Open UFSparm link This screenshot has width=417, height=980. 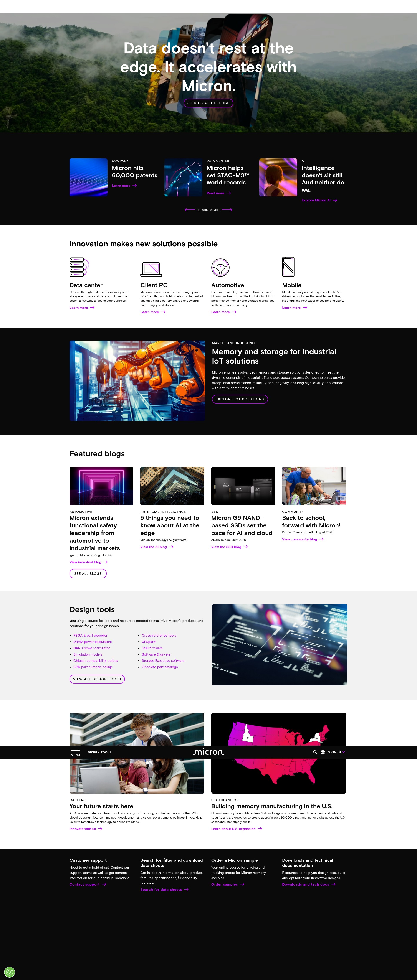point(149,642)
